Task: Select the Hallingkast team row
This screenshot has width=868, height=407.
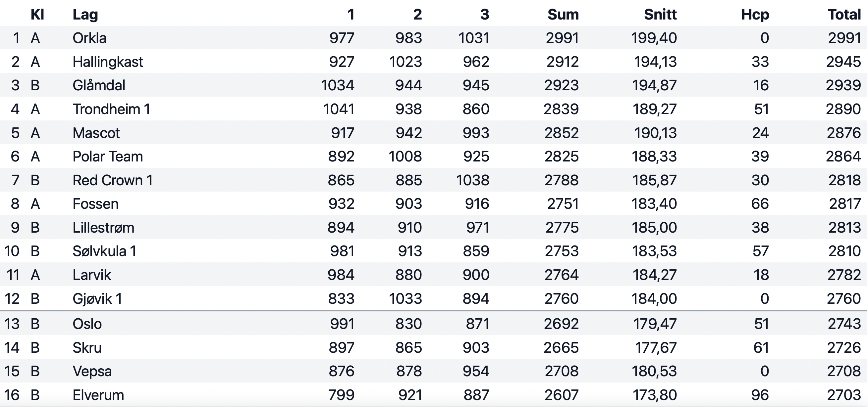Action: (434, 62)
